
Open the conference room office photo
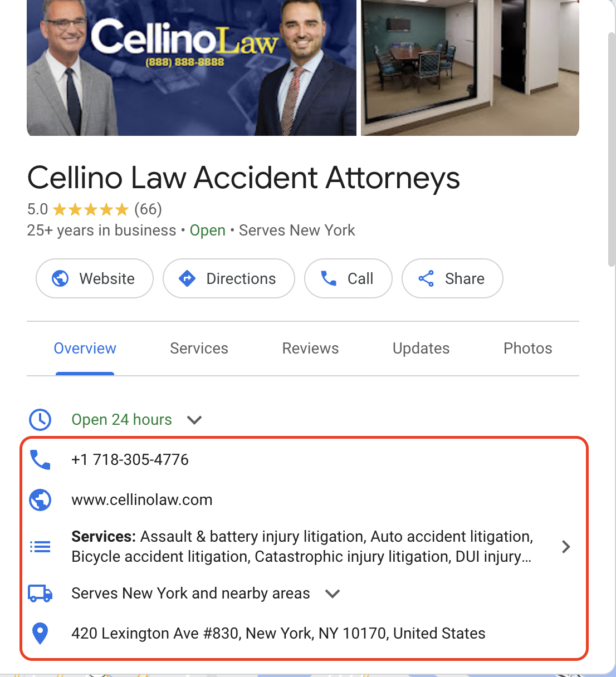pyautogui.click(x=470, y=67)
